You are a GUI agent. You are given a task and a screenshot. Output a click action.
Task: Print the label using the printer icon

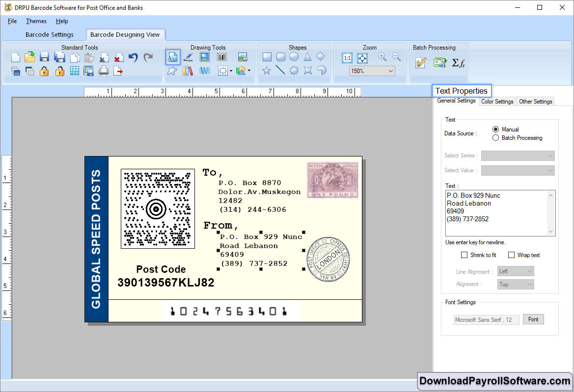(104, 71)
